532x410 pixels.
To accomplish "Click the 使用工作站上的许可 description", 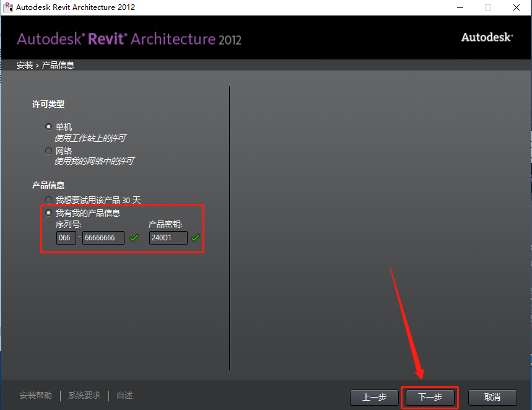I will tap(90, 138).
